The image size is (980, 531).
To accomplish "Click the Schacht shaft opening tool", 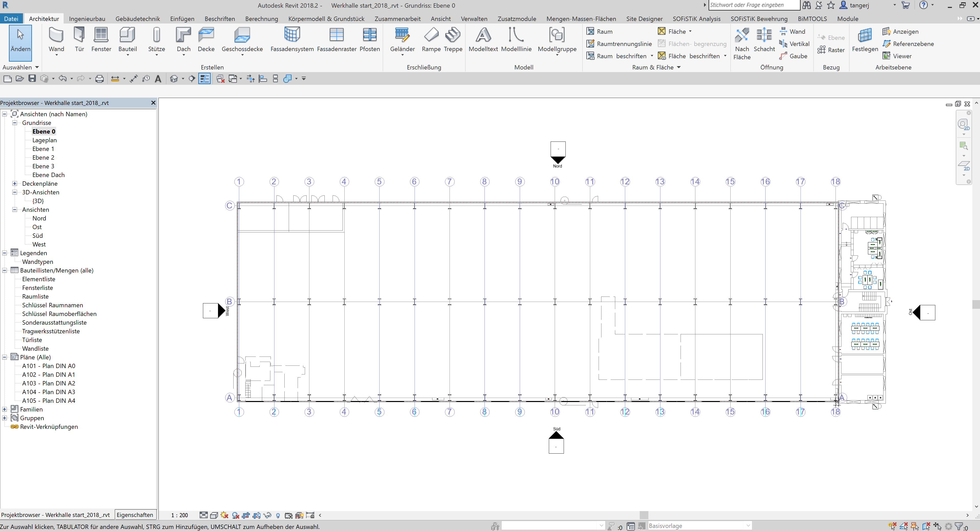I will click(764, 40).
